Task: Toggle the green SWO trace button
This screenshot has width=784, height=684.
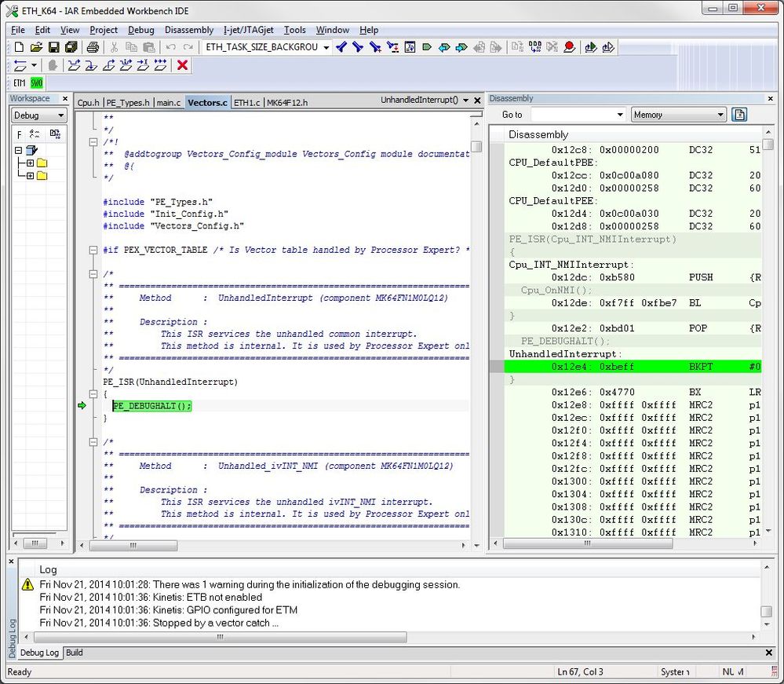Action: tap(37, 83)
